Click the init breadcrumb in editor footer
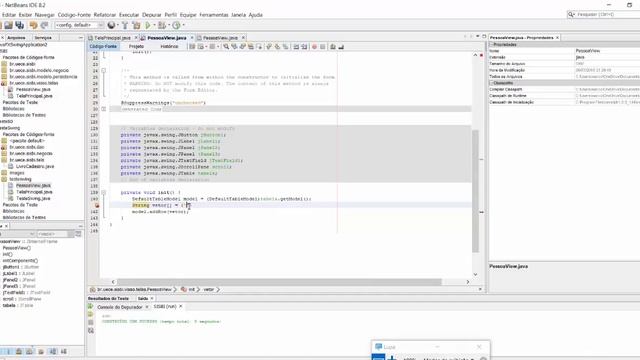The image size is (640, 360). tap(191, 289)
